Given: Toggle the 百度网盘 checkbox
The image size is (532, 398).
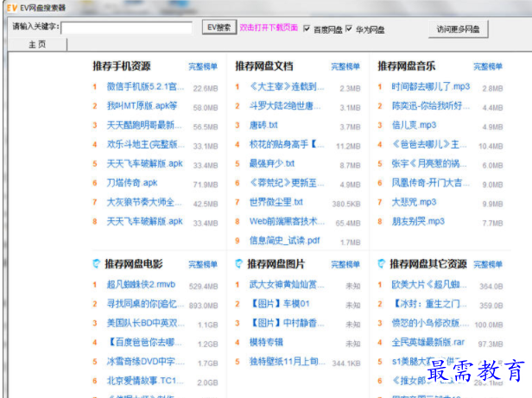Looking at the screenshot, I should 307,28.
